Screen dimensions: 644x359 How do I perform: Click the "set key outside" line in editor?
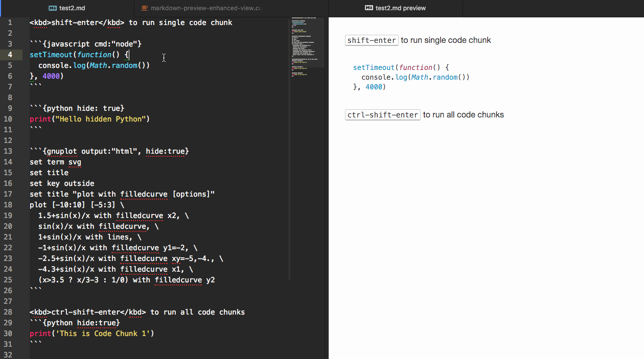pyautogui.click(x=62, y=183)
